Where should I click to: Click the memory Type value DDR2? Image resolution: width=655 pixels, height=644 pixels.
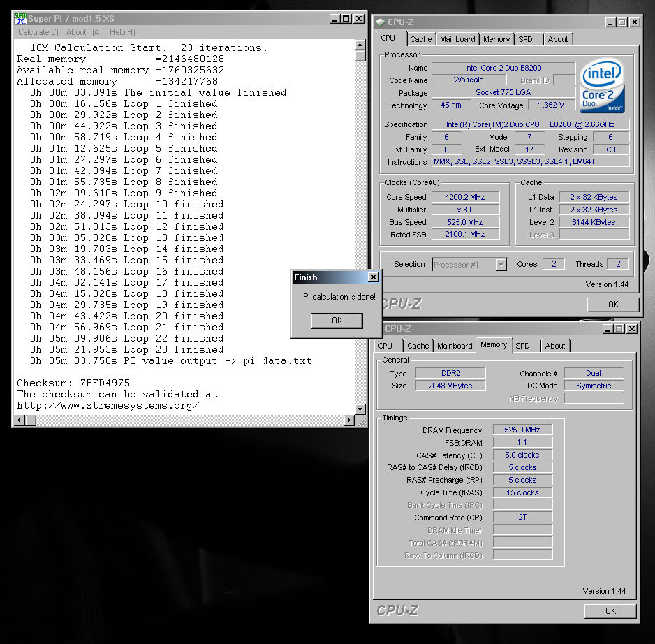(x=450, y=373)
